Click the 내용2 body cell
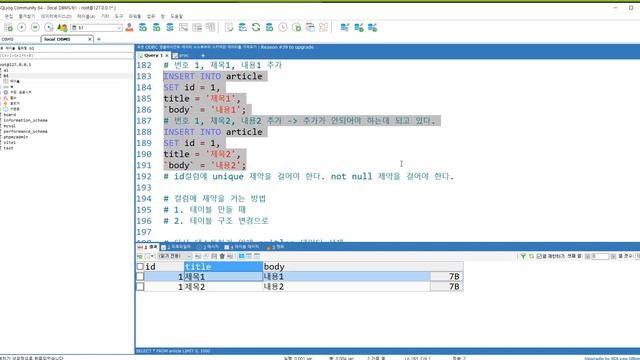640x360 pixels. [x=346, y=287]
